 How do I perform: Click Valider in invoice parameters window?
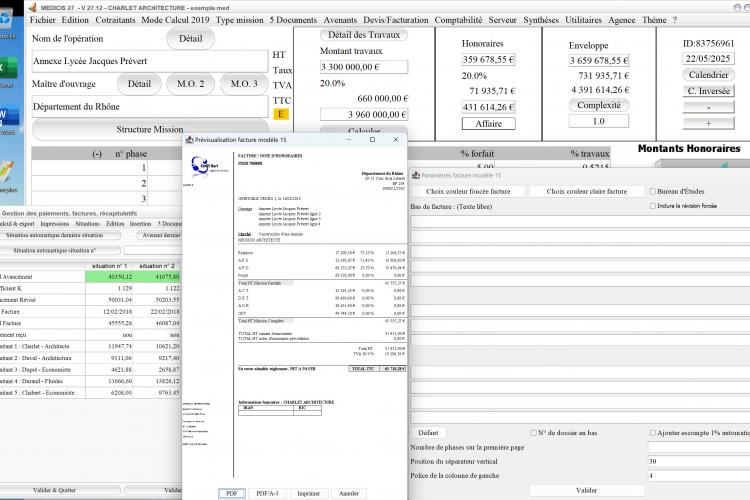(x=586, y=490)
